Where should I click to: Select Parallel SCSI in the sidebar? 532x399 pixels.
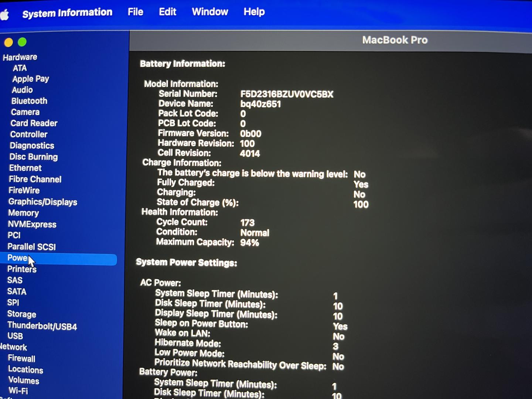point(32,247)
